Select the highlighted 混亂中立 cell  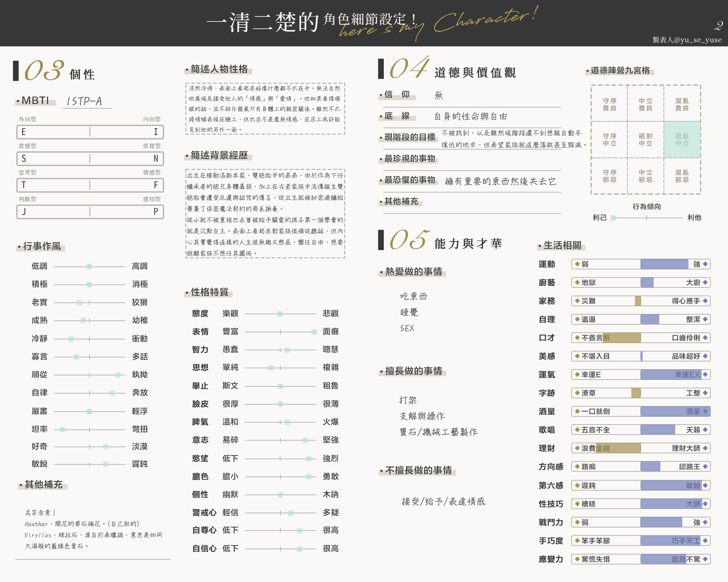point(682,140)
